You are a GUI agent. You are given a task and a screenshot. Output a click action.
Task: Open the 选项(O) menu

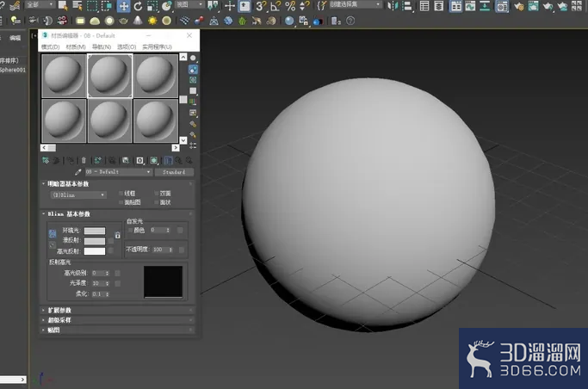[x=127, y=46]
